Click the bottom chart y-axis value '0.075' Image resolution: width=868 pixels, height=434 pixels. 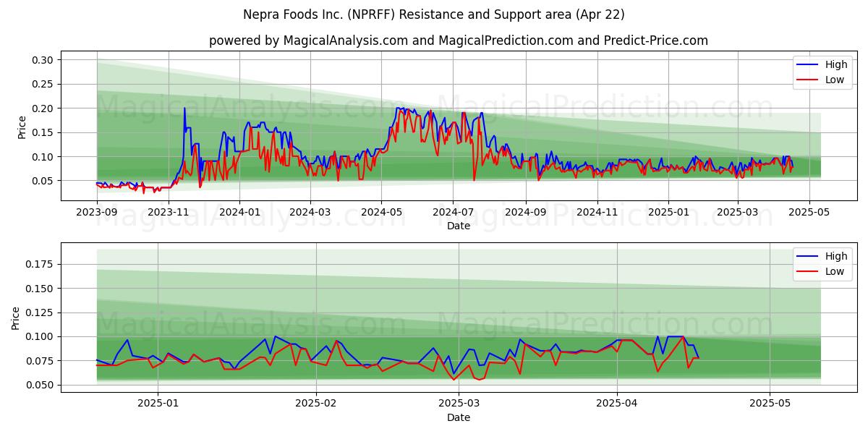click(41, 361)
